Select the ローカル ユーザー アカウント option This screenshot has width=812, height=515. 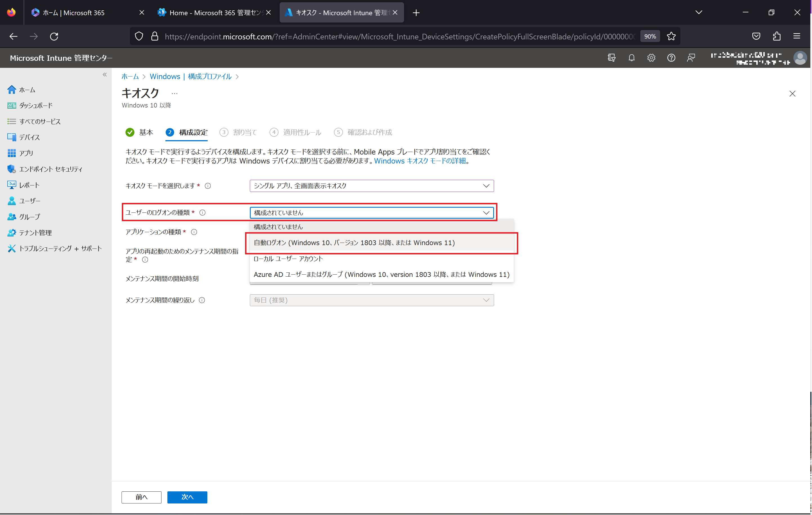(382, 259)
